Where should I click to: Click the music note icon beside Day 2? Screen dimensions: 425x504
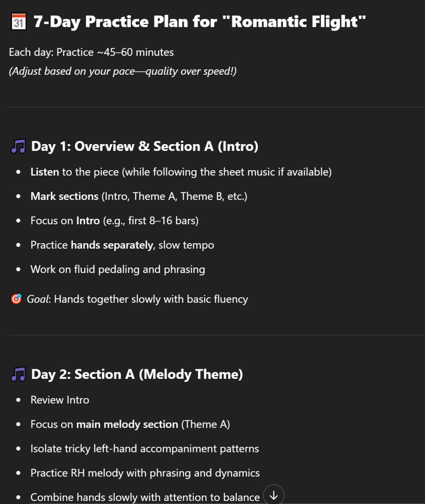18,375
